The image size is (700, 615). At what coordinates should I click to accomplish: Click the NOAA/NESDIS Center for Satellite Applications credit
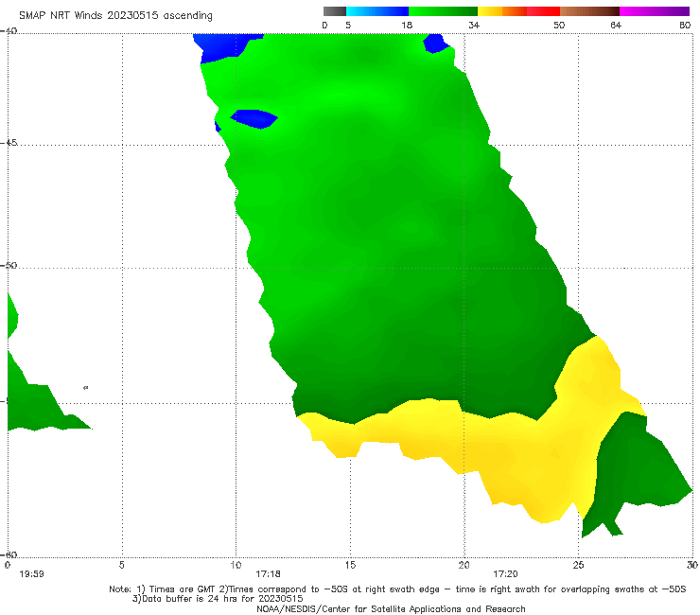(391, 609)
